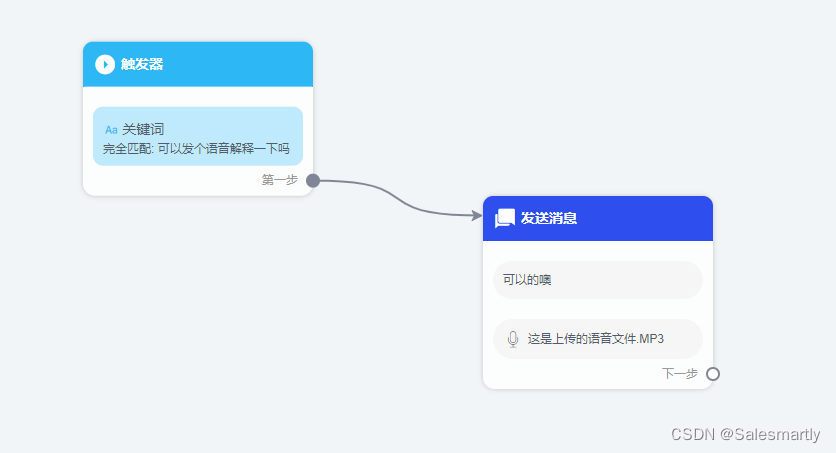Viewport: 836px width, 453px height.
Task: Click the 第一步 label
Action: [x=279, y=180]
